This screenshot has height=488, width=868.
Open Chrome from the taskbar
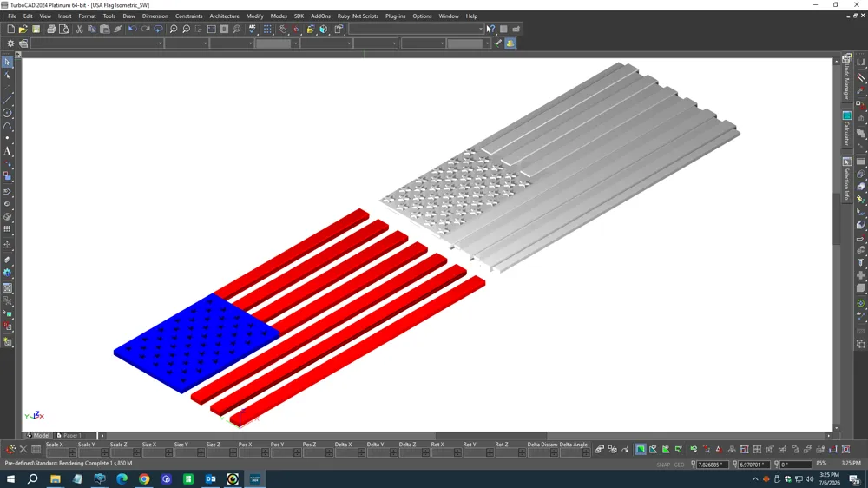click(x=144, y=479)
